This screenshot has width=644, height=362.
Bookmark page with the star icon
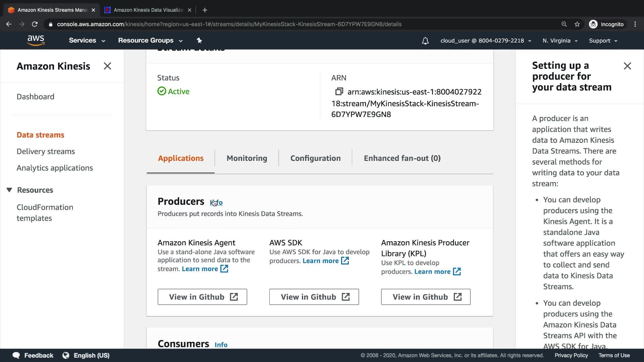coord(577,24)
